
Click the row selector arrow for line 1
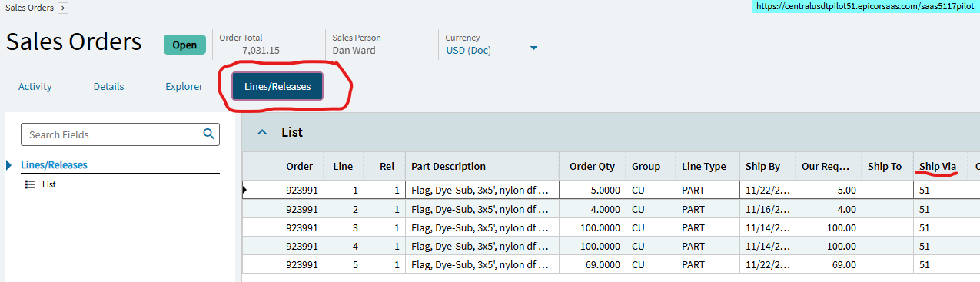tap(245, 190)
